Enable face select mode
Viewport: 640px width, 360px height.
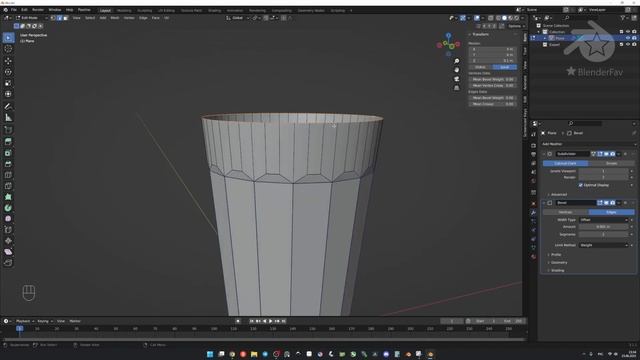(x=66, y=18)
